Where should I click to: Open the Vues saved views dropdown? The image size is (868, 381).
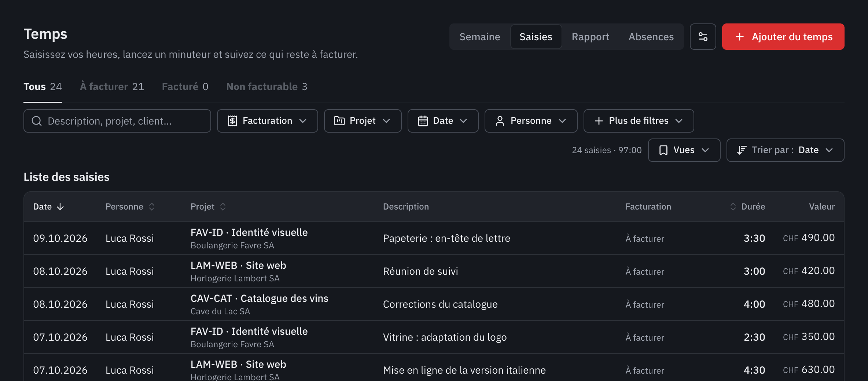coord(684,150)
